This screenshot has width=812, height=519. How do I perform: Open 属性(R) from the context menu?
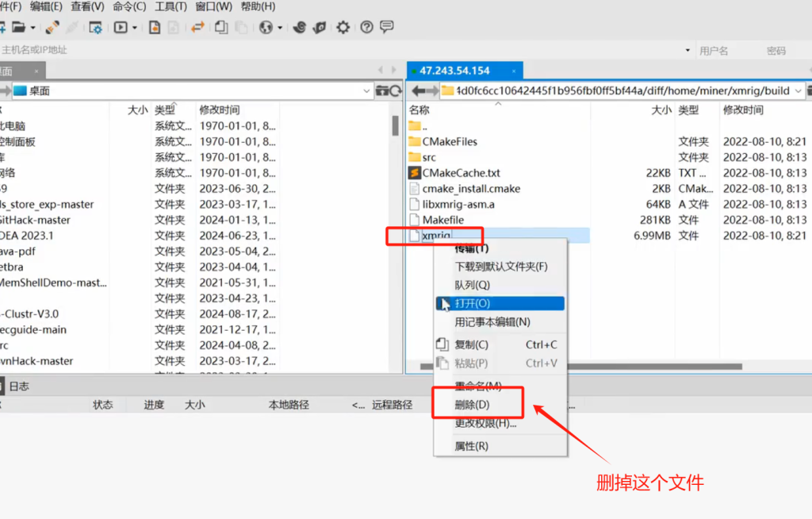(500, 446)
